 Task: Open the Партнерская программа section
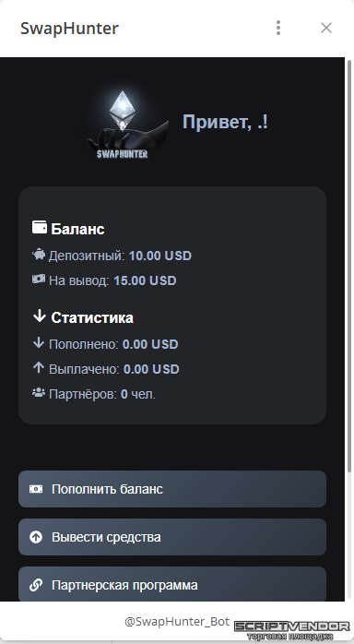tap(172, 584)
